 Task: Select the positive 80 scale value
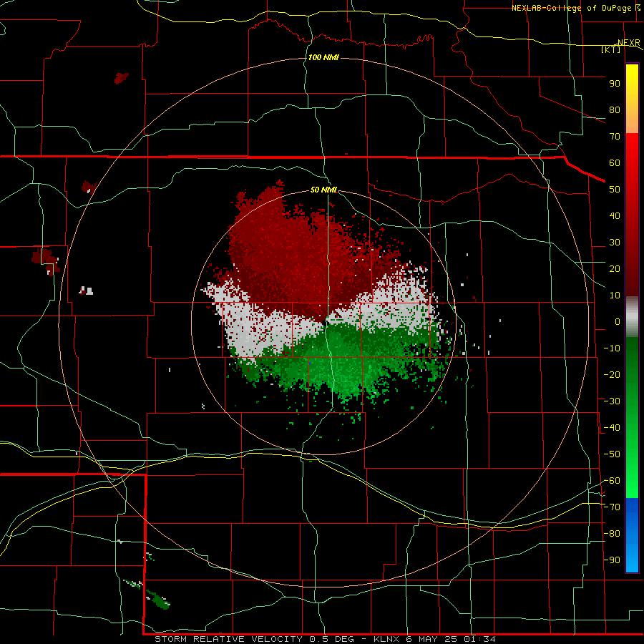[x=615, y=110]
